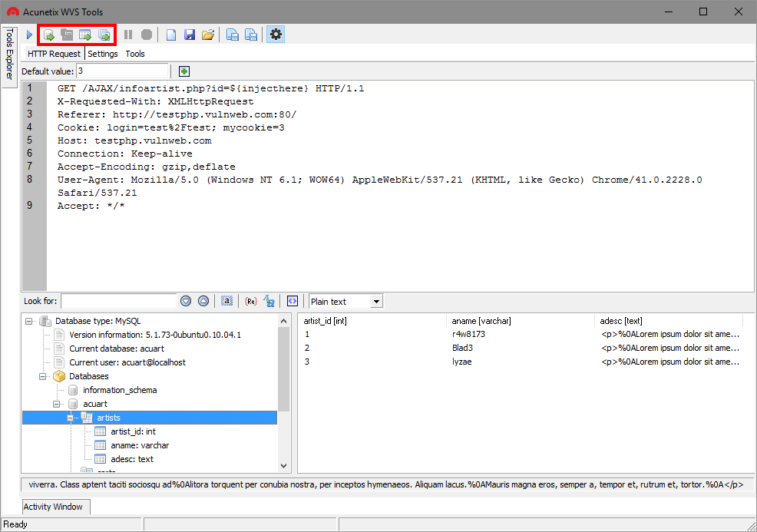
Task: Toggle the highlight 'a' search option
Action: click(x=227, y=301)
